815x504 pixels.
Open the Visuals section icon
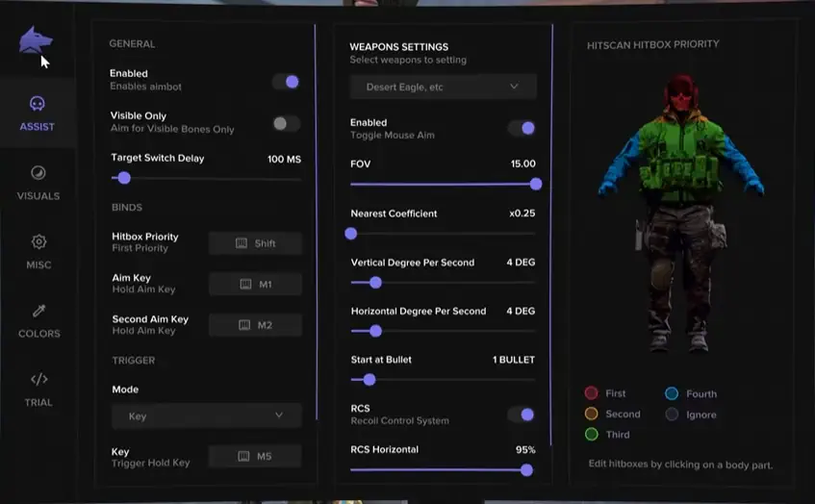[38, 173]
